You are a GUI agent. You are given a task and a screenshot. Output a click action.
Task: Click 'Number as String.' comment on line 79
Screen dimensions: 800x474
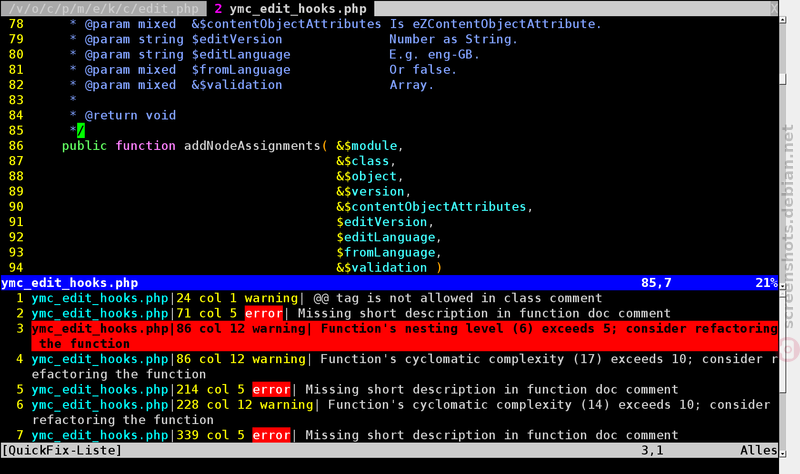click(454, 39)
